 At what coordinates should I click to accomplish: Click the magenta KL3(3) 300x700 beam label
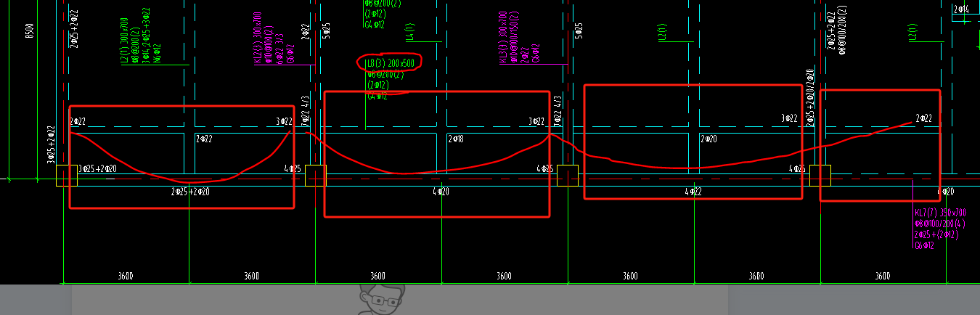coord(504,37)
